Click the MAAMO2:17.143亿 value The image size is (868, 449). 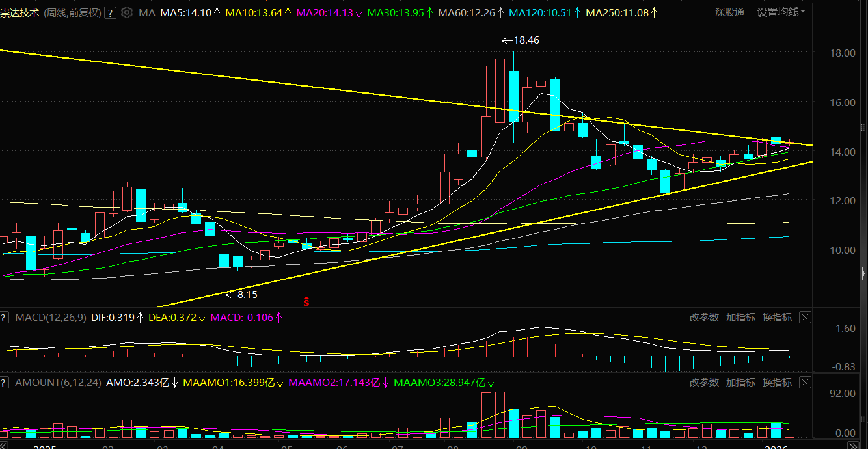pos(333,383)
